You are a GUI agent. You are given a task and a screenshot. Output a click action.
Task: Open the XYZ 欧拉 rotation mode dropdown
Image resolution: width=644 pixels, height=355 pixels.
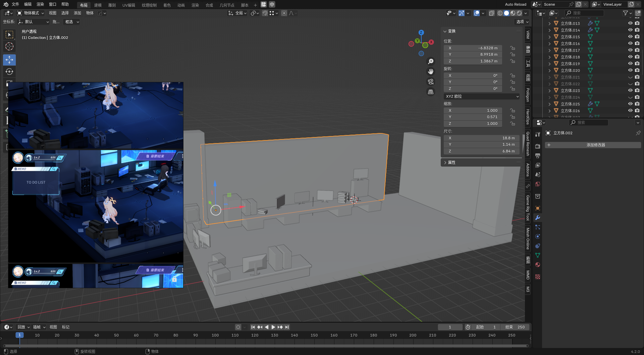click(482, 96)
